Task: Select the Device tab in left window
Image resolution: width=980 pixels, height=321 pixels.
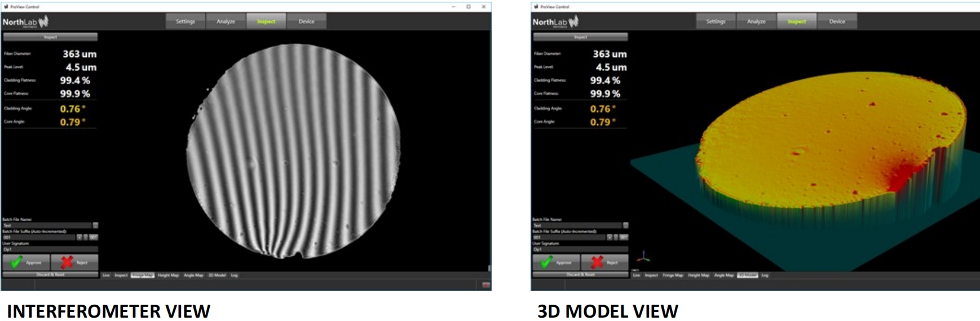Action: (x=306, y=21)
